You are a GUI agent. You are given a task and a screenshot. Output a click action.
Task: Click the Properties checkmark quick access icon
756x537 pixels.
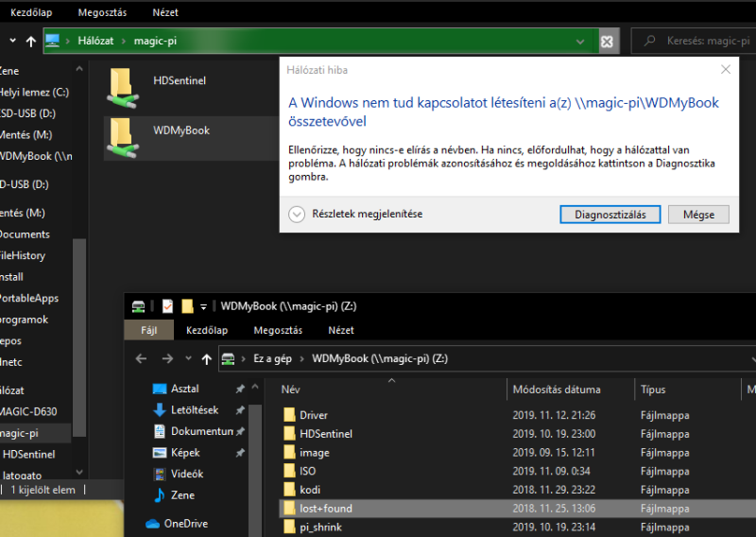167,306
